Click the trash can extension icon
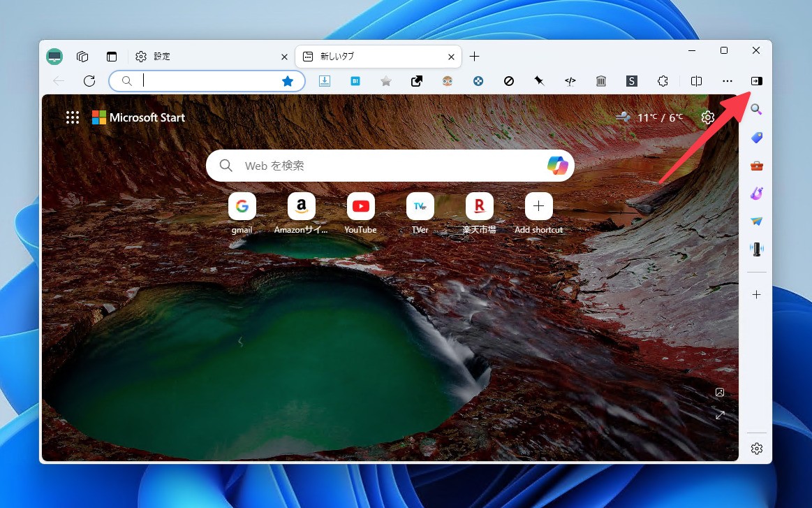Viewport: 812px width, 508px height. coord(600,80)
